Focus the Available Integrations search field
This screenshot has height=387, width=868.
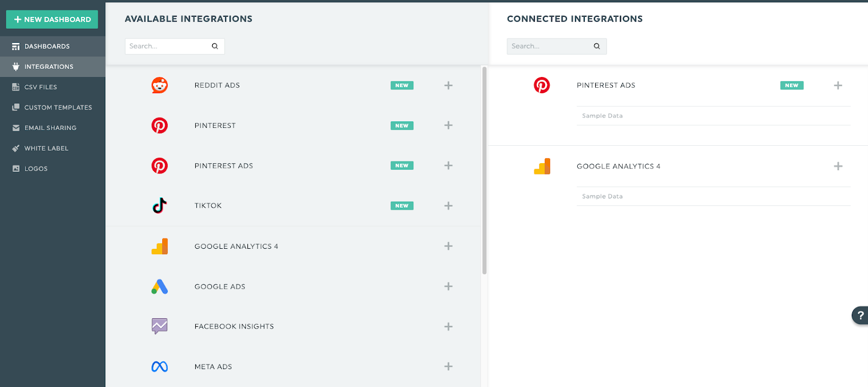click(x=168, y=46)
